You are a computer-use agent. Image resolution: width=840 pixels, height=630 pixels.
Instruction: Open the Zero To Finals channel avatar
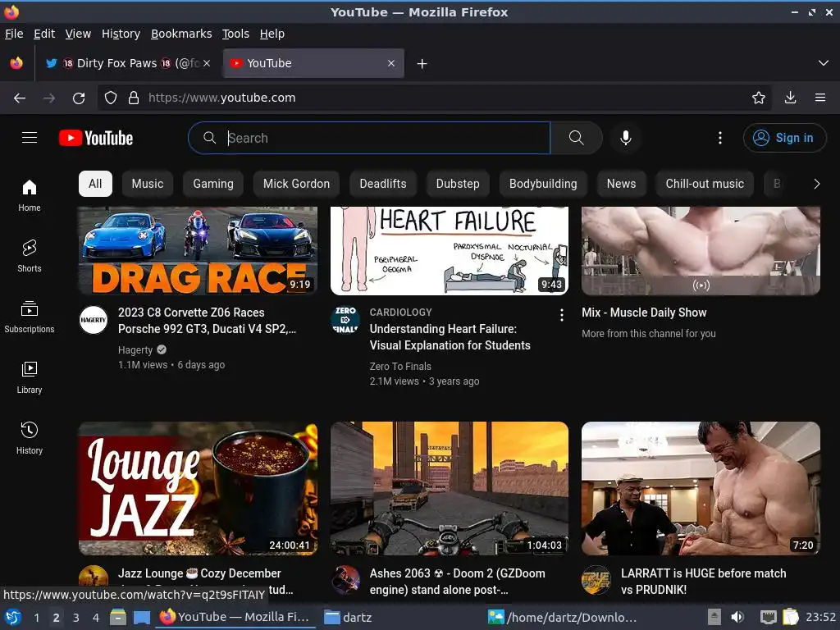click(345, 320)
